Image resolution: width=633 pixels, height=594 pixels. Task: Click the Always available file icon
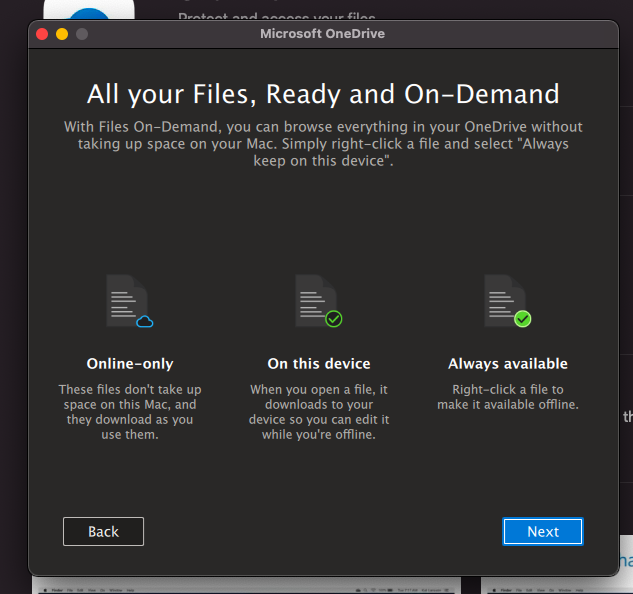click(505, 301)
